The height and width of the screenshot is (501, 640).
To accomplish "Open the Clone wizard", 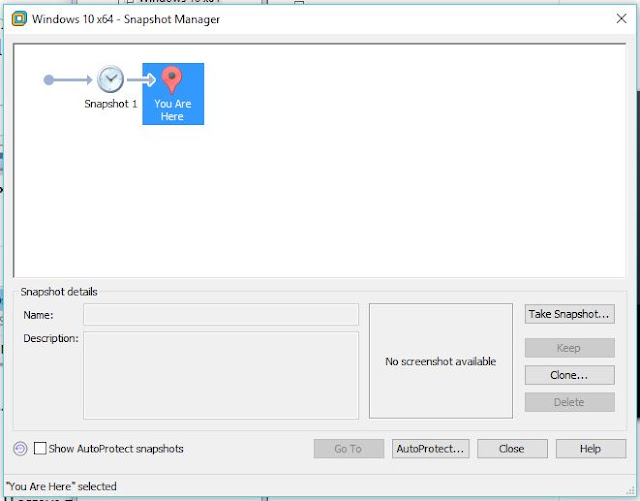I will pyautogui.click(x=569, y=375).
